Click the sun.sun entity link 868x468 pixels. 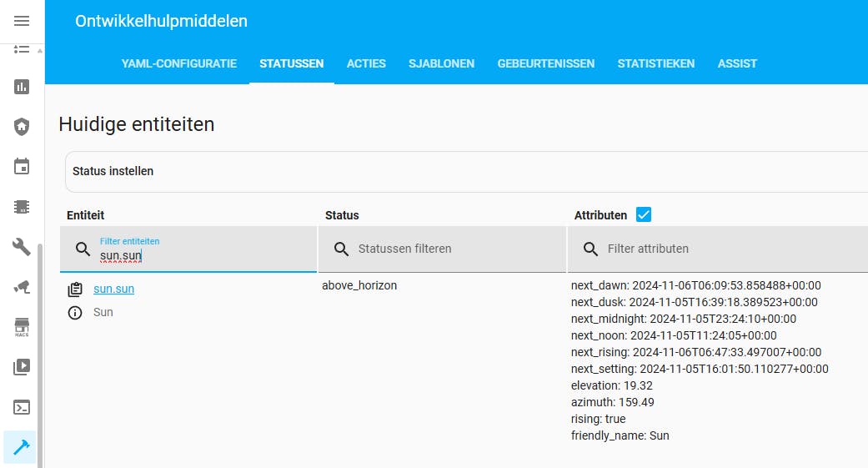(113, 289)
